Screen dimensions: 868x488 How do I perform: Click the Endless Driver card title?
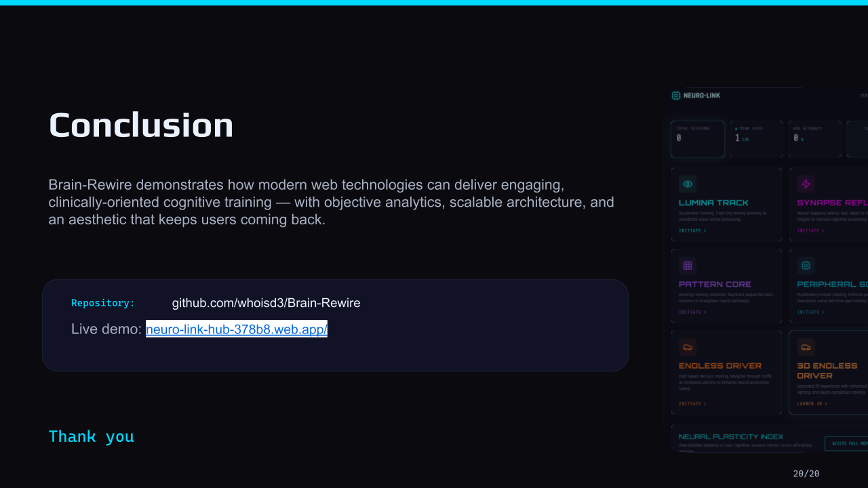click(x=720, y=365)
